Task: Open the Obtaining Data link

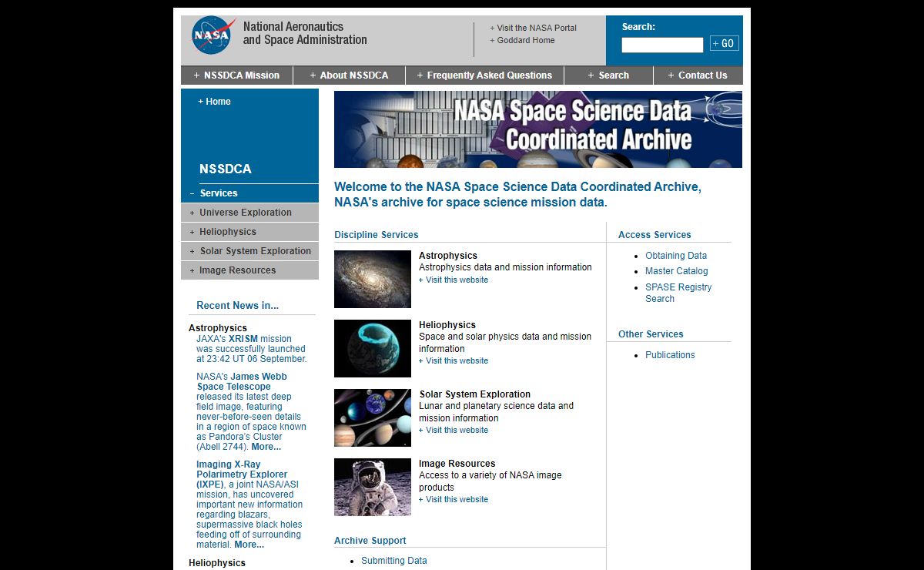Action: point(676,256)
